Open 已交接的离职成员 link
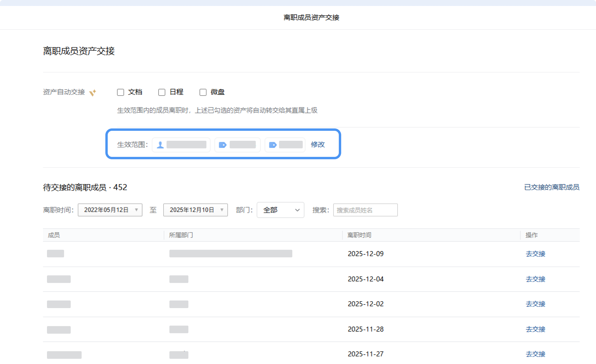Viewport: 596px width, 364px height. 552,187
